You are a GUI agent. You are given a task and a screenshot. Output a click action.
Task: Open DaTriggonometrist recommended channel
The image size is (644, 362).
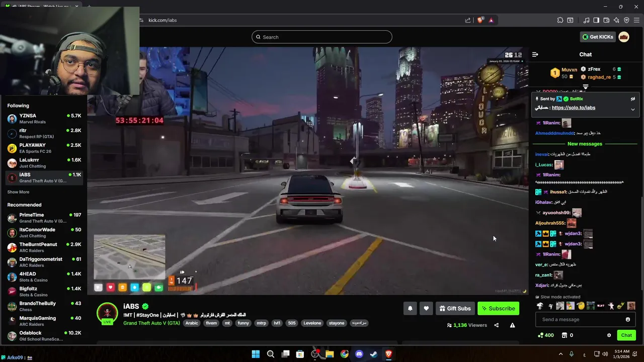(x=44, y=262)
